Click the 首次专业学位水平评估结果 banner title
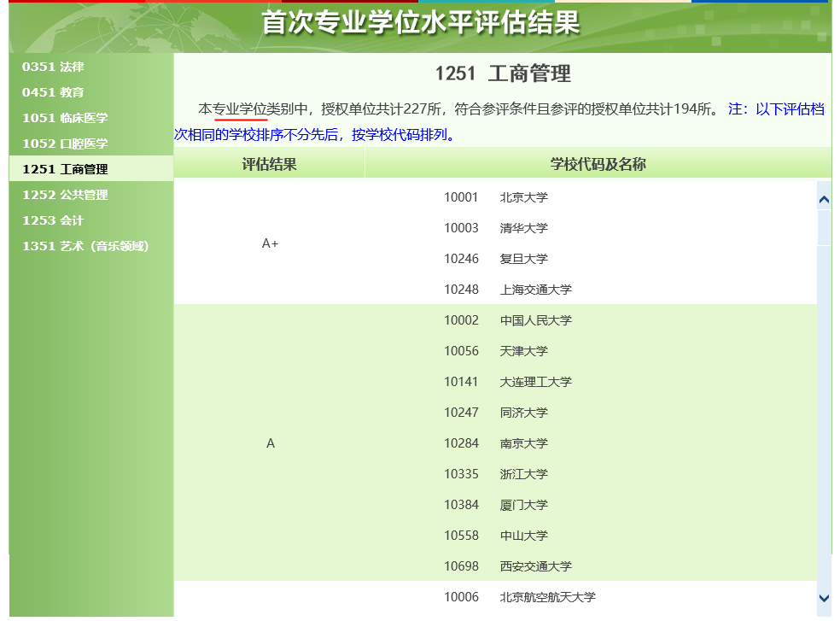Viewport: 840px width, 621px height. pos(421,22)
